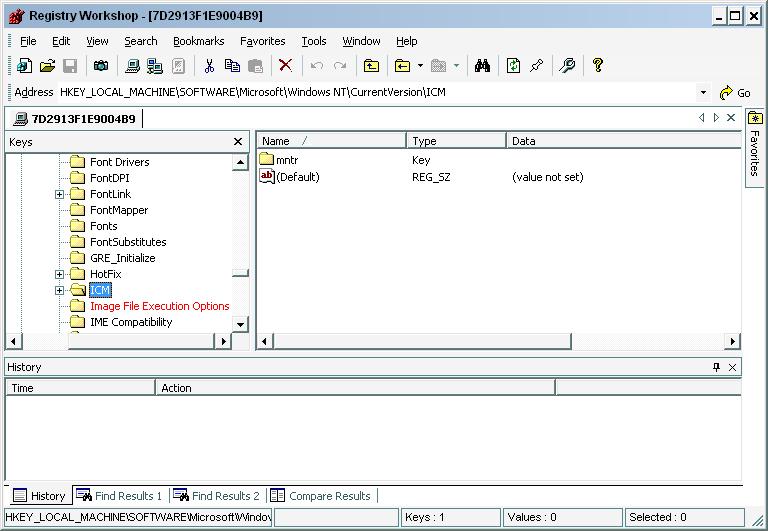Click the red X Delete icon
Screen dimensions: 768x531
pyautogui.click(x=286, y=66)
